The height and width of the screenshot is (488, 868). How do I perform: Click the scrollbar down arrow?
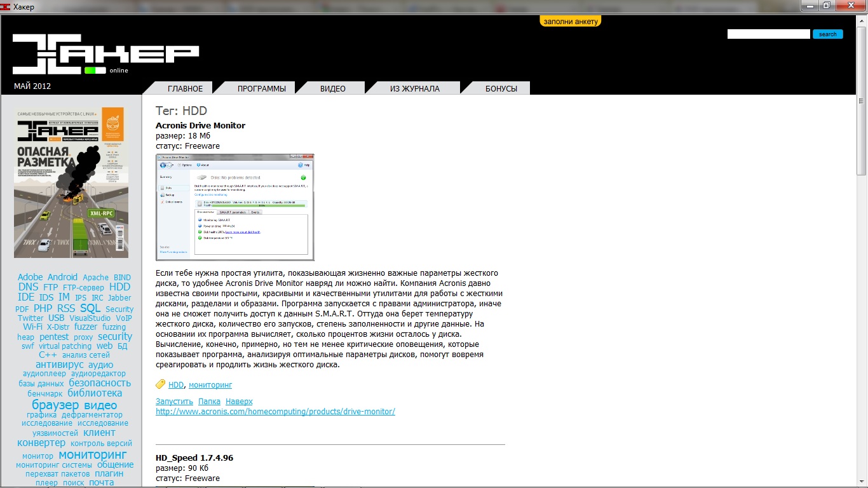coord(862,483)
